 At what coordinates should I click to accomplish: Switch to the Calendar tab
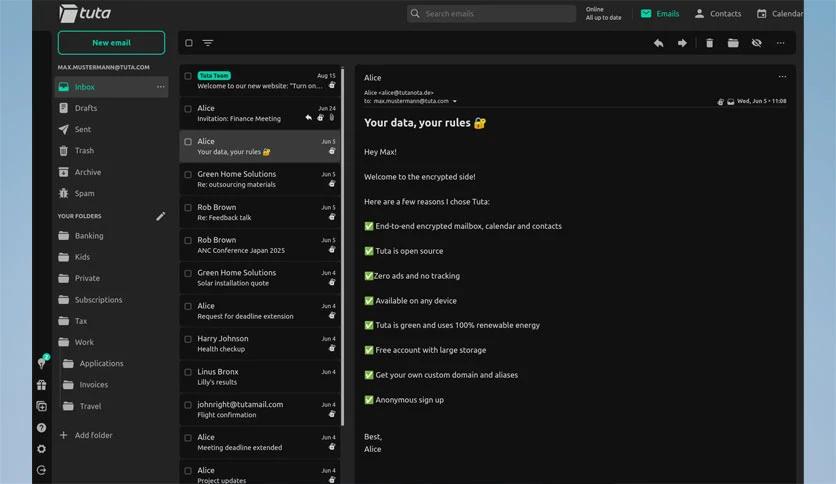pyautogui.click(x=779, y=14)
